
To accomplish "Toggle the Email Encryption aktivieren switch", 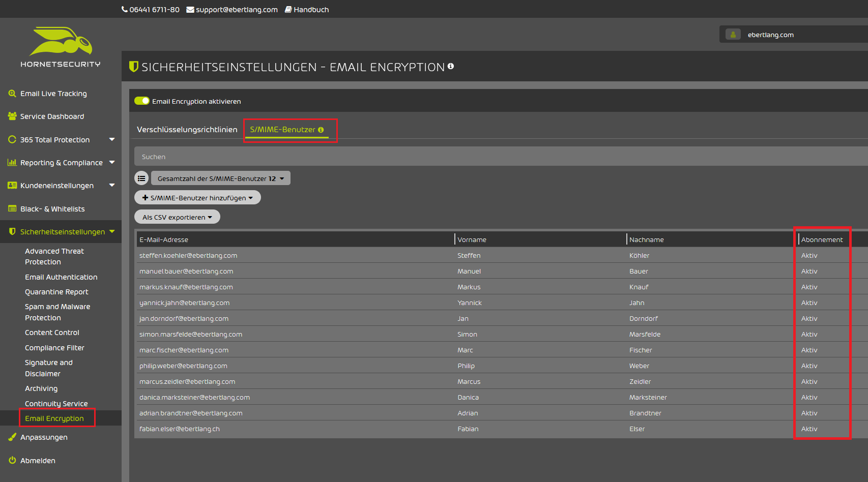I will point(142,101).
